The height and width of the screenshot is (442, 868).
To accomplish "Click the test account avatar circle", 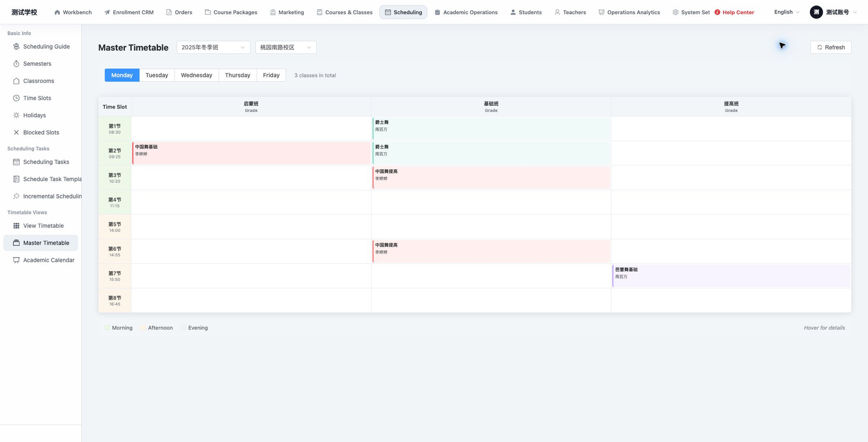I will (x=816, y=12).
